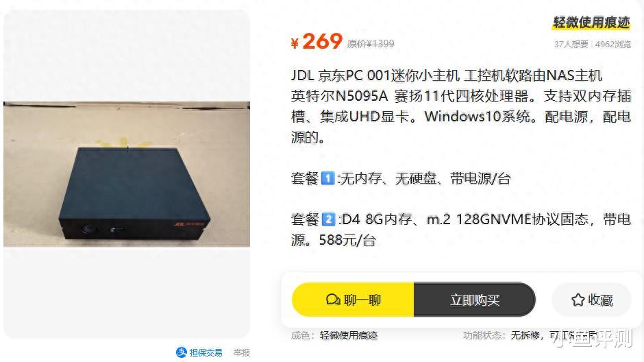Viewport: 644px width, 362px height.
Task: Click the 37人想要 count
Action: pos(571,44)
